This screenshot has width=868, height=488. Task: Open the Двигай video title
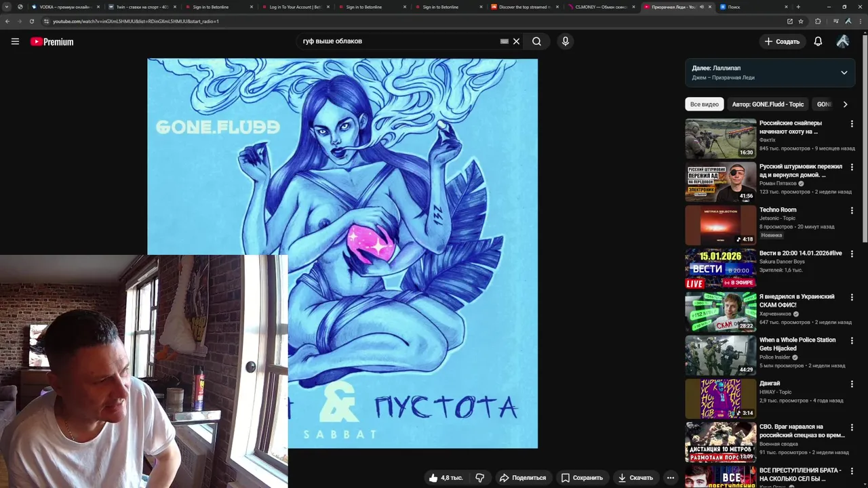(770, 384)
